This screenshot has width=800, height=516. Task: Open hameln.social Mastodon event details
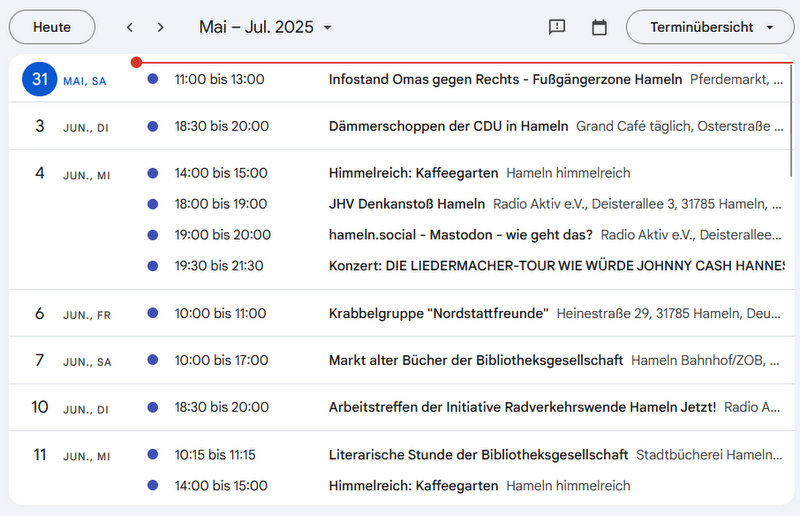point(460,235)
